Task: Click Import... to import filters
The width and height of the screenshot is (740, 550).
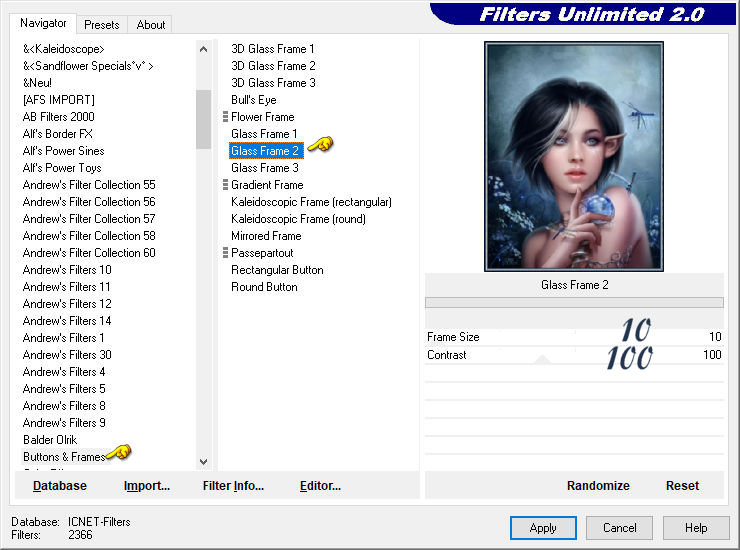Action: (147, 486)
